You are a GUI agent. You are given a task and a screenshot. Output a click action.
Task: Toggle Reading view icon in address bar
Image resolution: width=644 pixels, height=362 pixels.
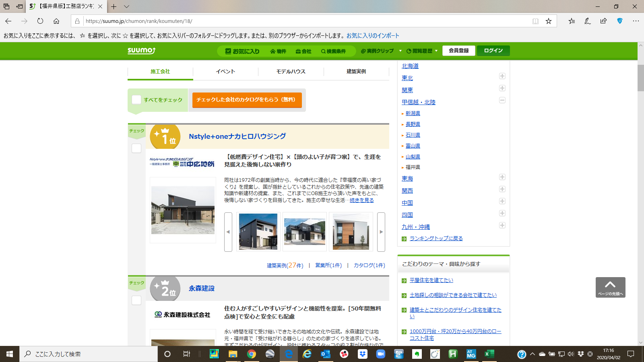(x=535, y=21)
